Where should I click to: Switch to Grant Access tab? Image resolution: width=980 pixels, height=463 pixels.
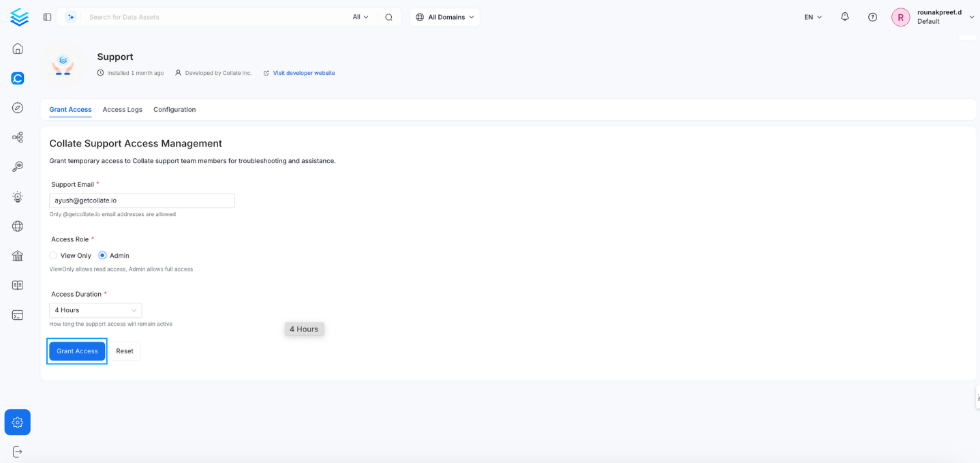point(70,109)
